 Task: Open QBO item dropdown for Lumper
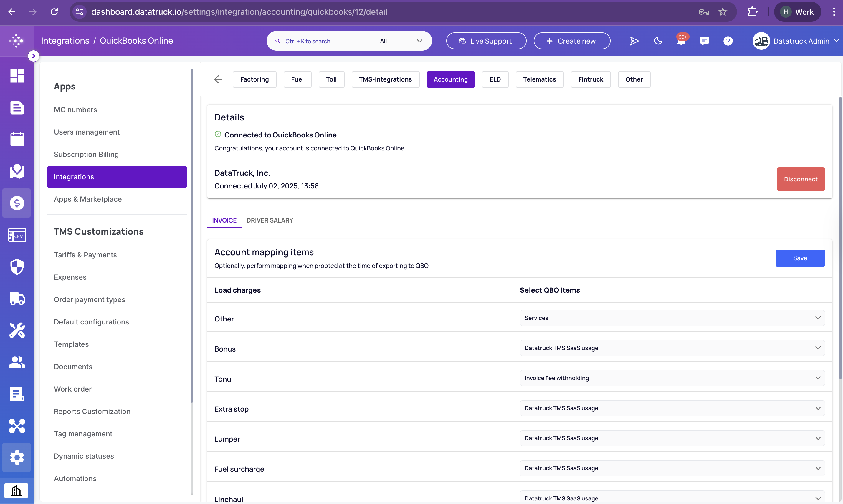tap(672, 438)
